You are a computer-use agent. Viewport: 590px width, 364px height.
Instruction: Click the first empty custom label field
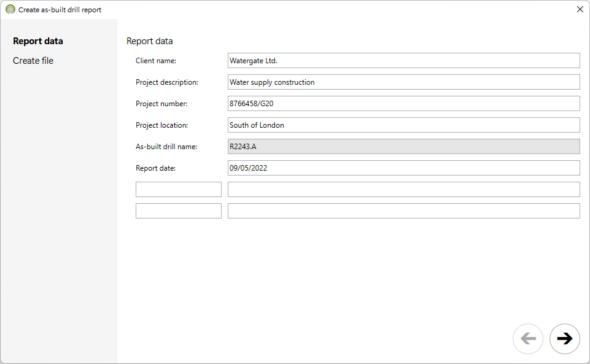point(179,189)
